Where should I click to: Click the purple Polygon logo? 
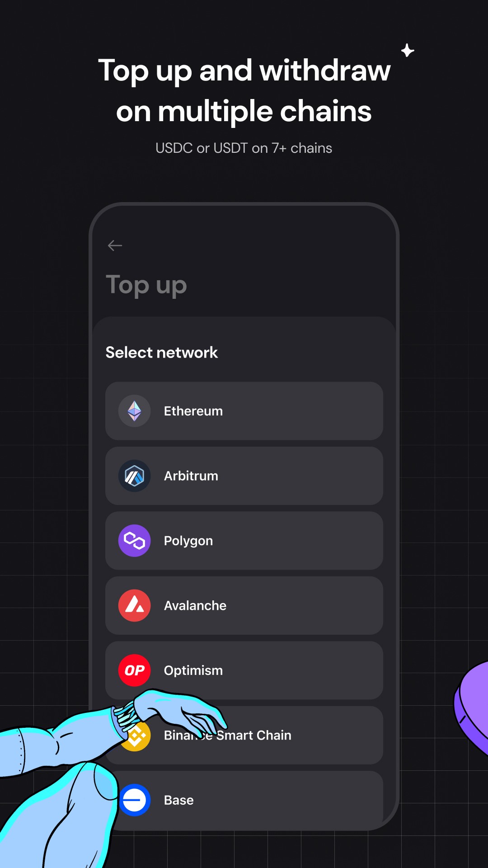134,541
